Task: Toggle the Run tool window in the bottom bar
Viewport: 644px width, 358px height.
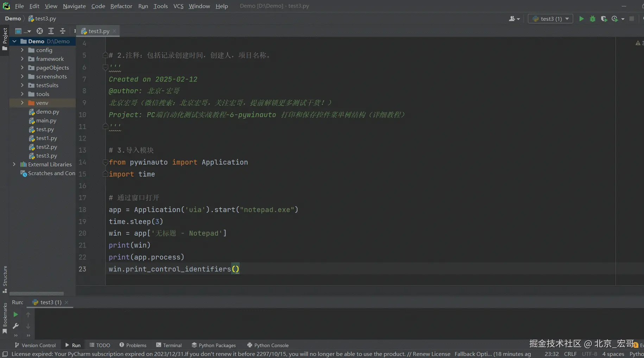Action: click(x=73, y=345)
